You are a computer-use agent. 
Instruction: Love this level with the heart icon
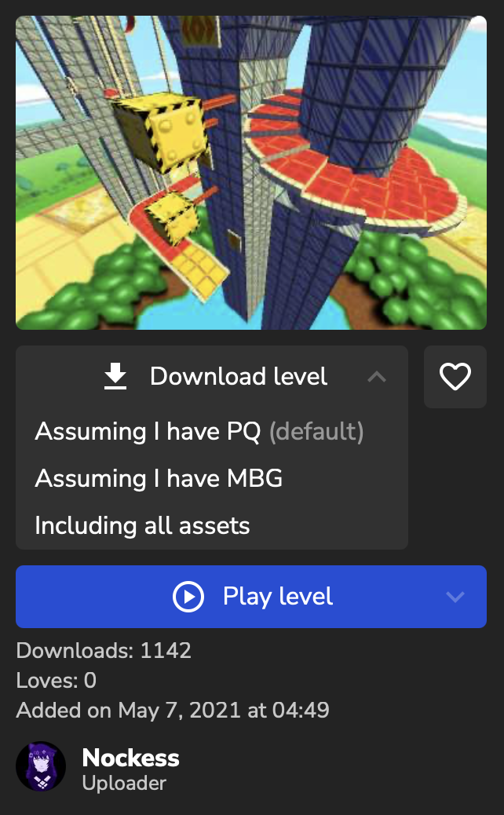[x=455, y=376]
